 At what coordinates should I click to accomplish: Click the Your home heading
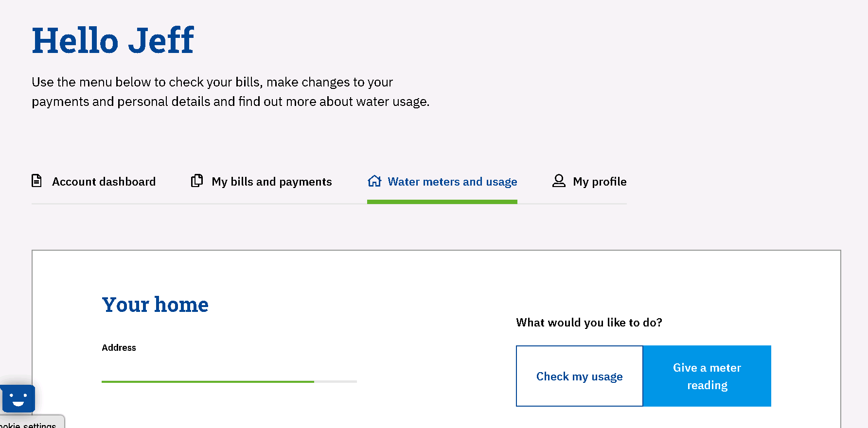[155, 305]
